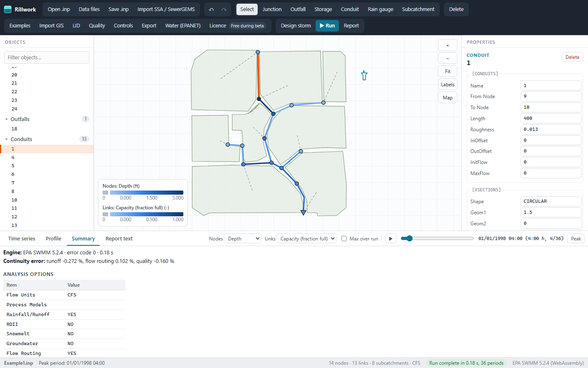Choose the Outfall tool
This screenshot has width=588, height=368.
coord(298,9)
